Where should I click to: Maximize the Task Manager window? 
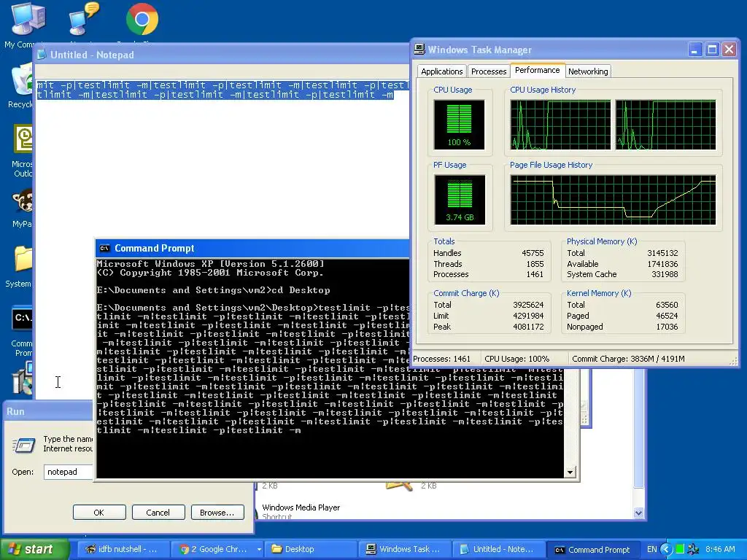click(x=712, y=50)
